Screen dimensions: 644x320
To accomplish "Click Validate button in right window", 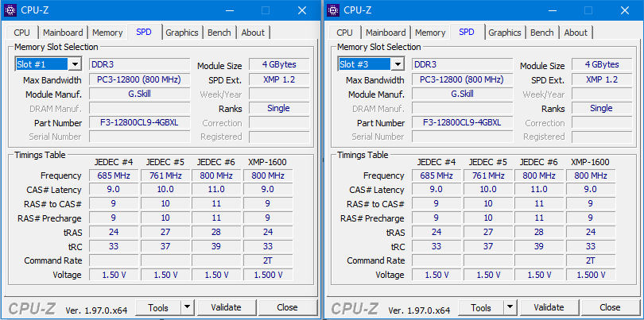I will pyautogui.click(x=549, y=307).
